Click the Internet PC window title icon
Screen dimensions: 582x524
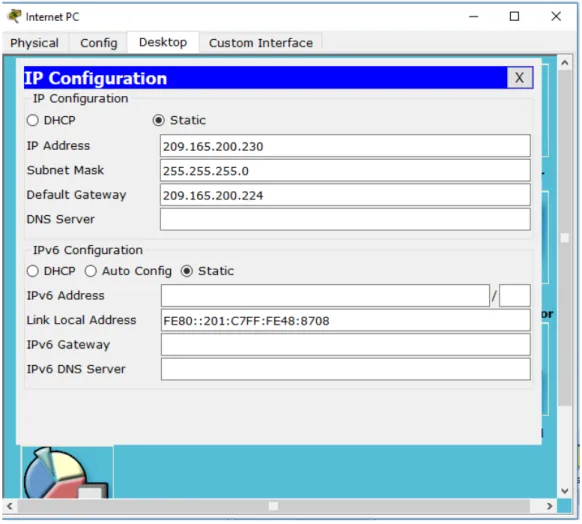(14, 16)
